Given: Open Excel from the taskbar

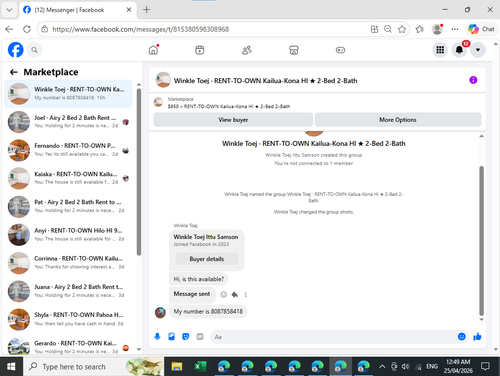Looking at the screenshot, I should tap(200, 367).
